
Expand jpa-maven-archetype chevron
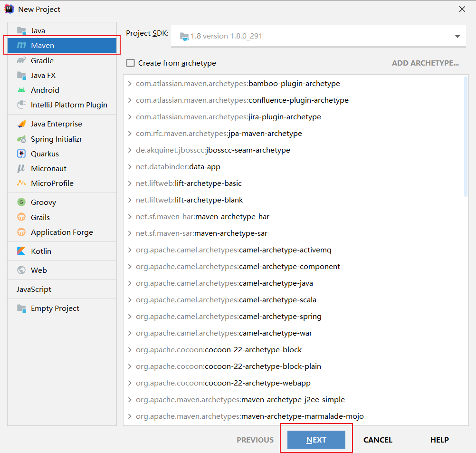click(x=130, y=134)
